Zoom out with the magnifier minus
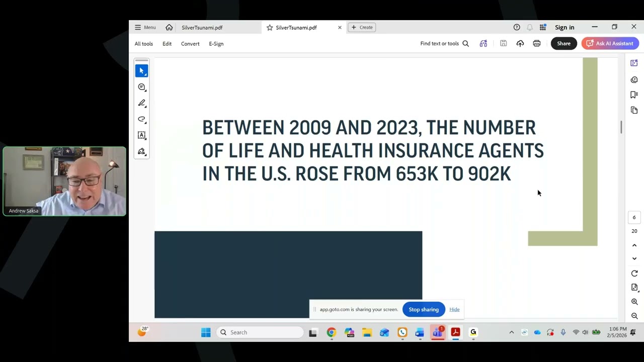644x362 pixels. click(x=634, y=316)
